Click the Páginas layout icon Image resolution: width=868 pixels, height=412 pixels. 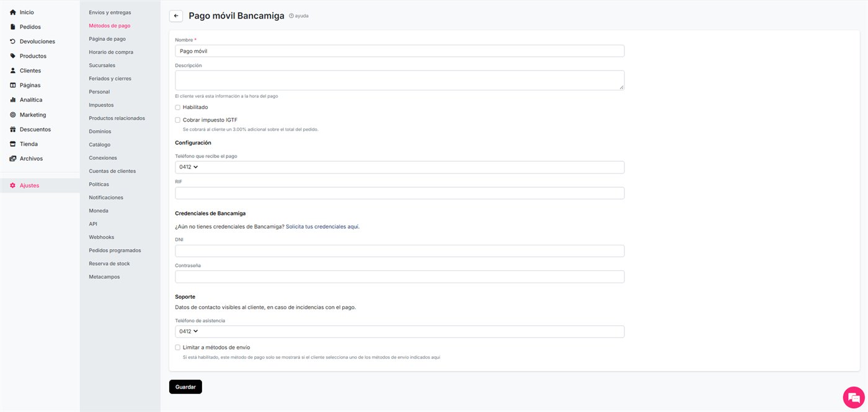pos(13,85)
